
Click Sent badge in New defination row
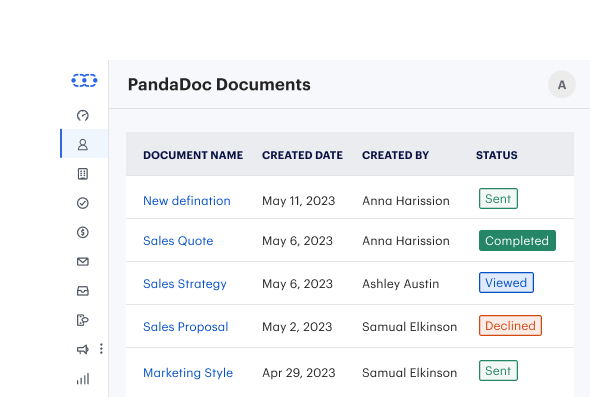(x=498, y=199)
